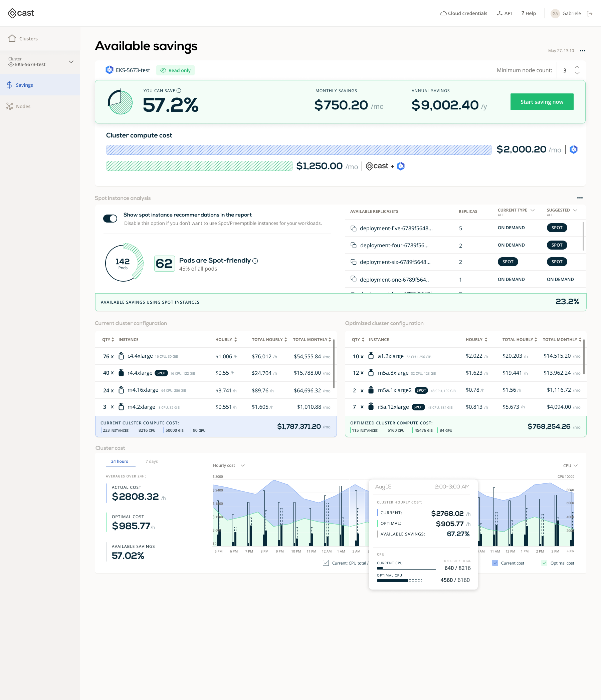Switch to 24 hours tab

click(x=120, y=461)
